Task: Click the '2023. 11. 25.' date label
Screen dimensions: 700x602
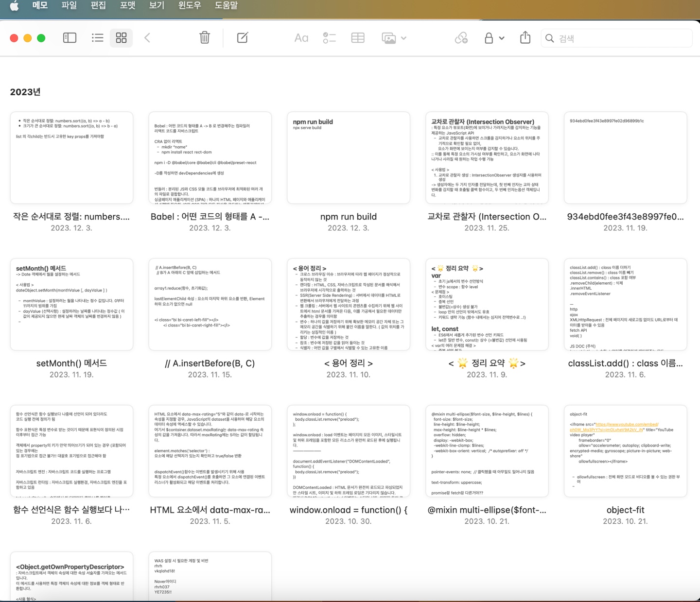Action: point(487,228)
